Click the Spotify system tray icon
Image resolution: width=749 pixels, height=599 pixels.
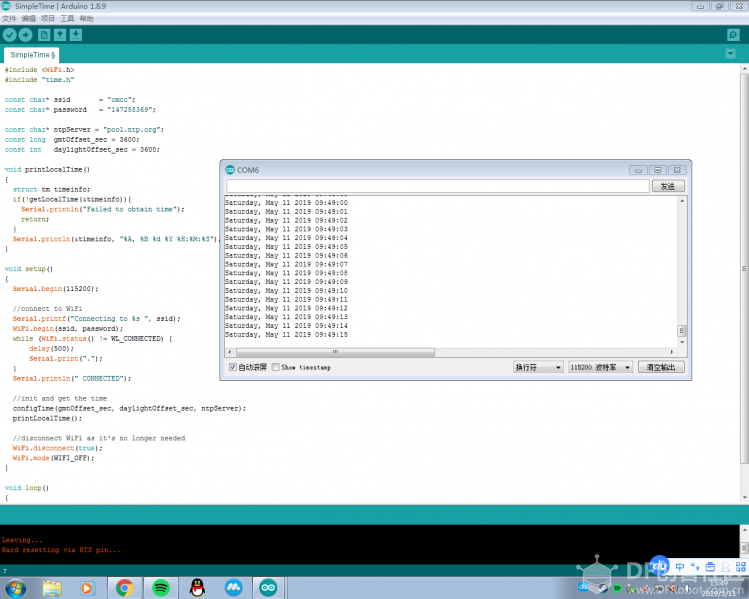click(617, 588)
